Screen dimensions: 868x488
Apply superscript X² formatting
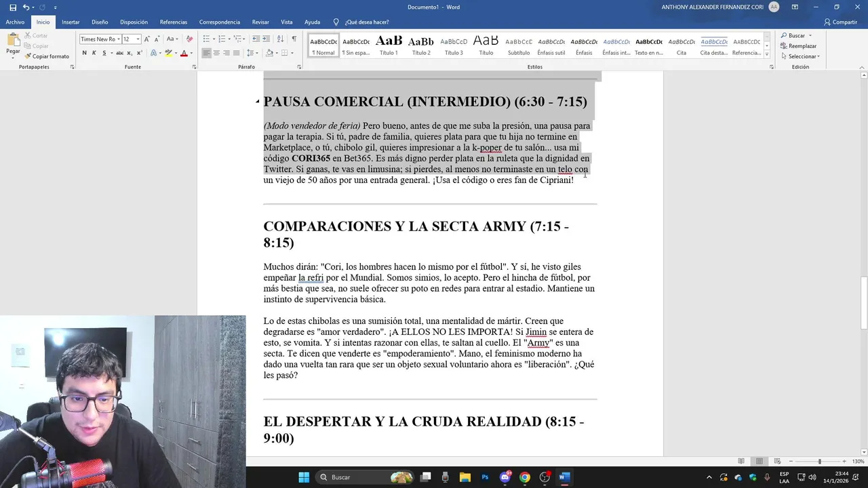click(x=140, y=53)
